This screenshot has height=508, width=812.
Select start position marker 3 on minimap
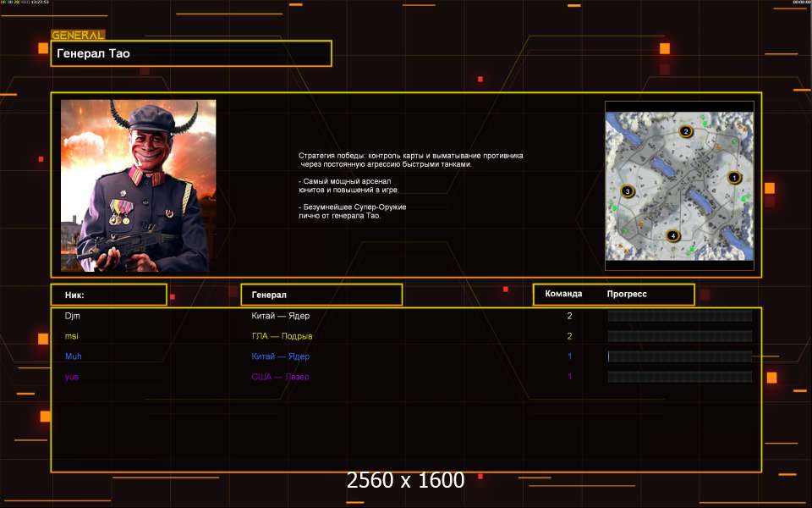(x=628, y=191)
